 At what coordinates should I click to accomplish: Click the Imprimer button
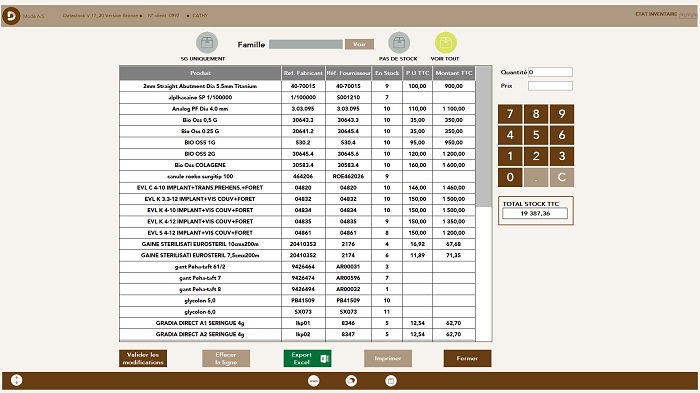(x=388, y=358)
